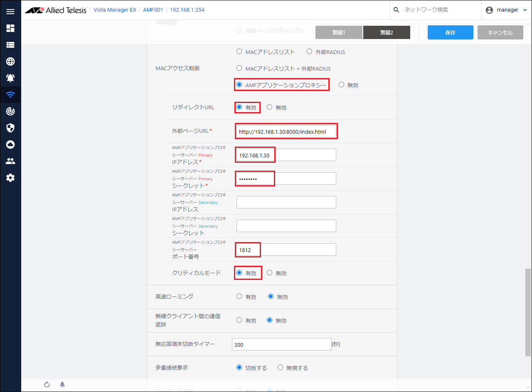Click the キャンセル button
The height and width of the screenshot is (392, 532).
click(x=500, y=32)
